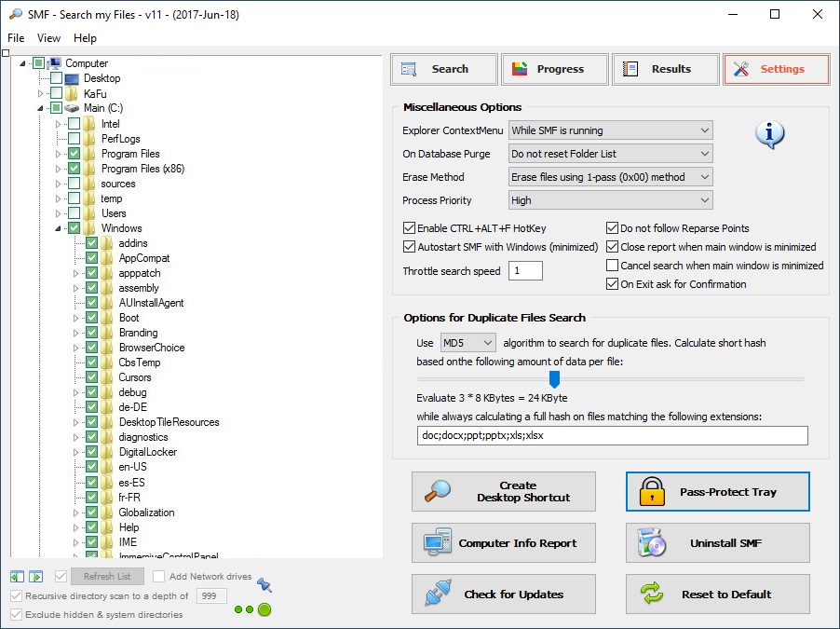
Task: Open the Erase Method dropdown
Action: click(x=611, y=177)
